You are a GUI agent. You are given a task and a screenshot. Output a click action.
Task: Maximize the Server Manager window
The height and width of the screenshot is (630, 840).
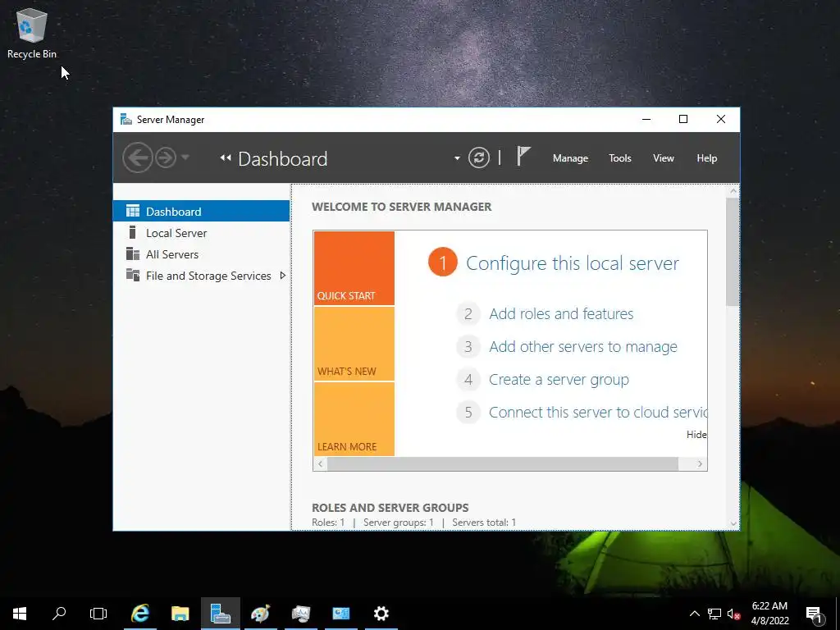683,119
